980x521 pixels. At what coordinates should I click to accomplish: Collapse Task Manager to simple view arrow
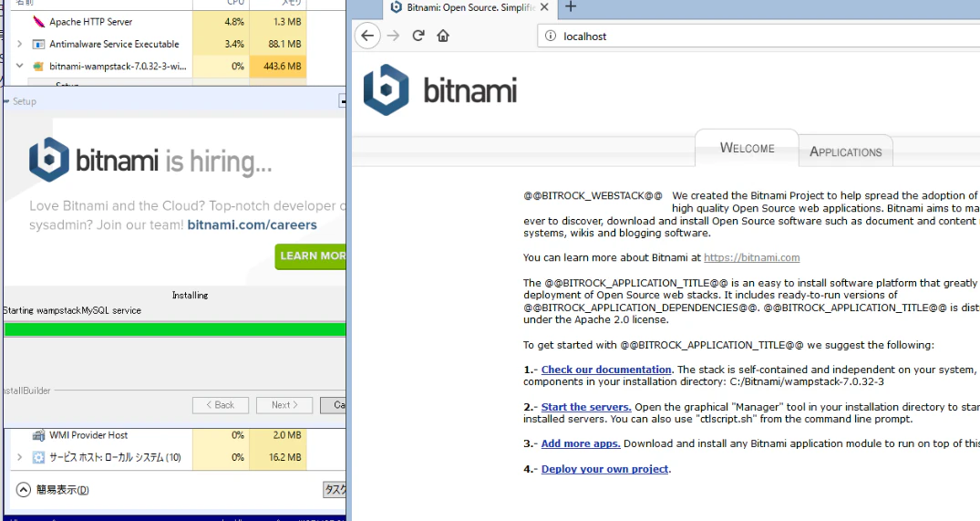tap(23, 490)
